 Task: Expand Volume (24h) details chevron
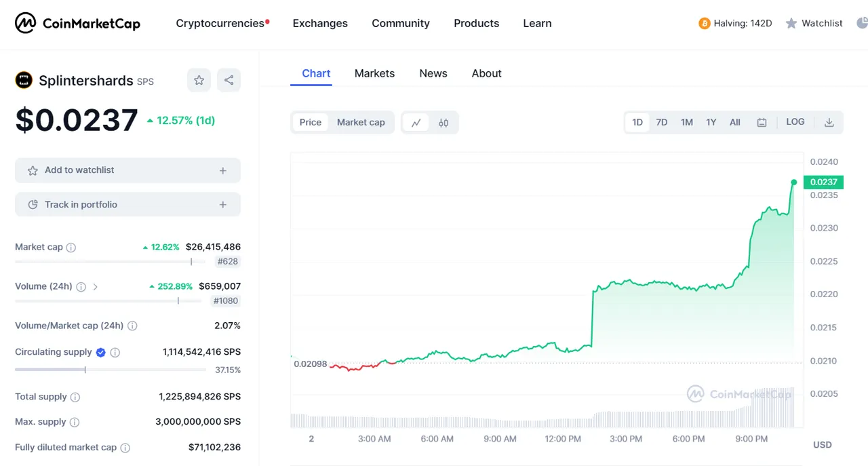[95, 287]
